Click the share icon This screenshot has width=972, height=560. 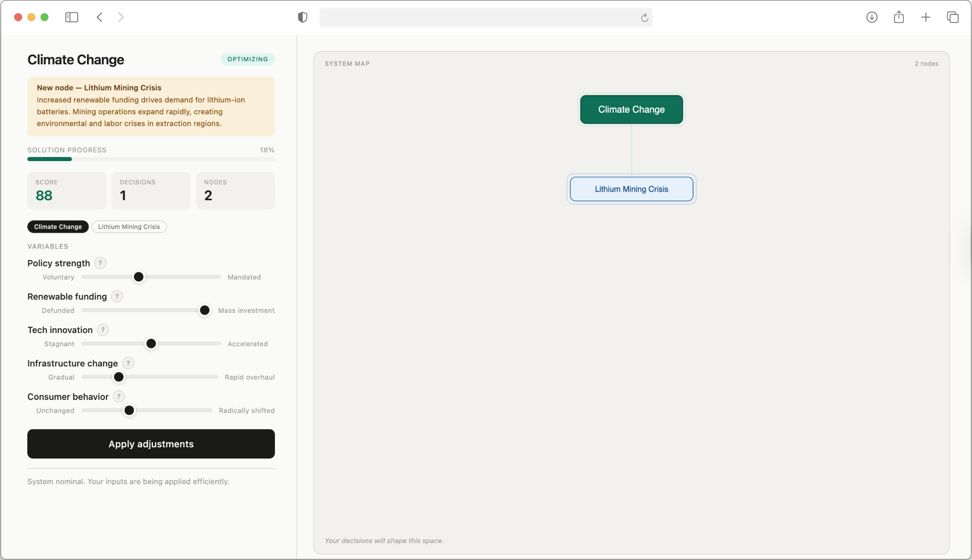click(x=899, y=17)
